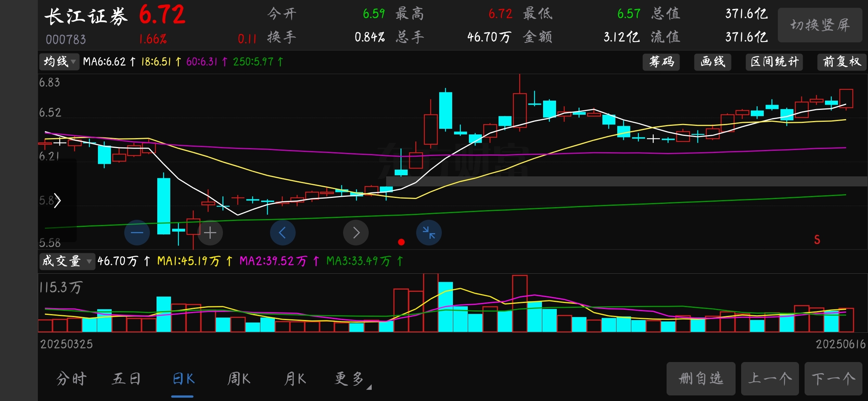
Task: Go to next stock with 下一个
Action: [x=833, y=379]
